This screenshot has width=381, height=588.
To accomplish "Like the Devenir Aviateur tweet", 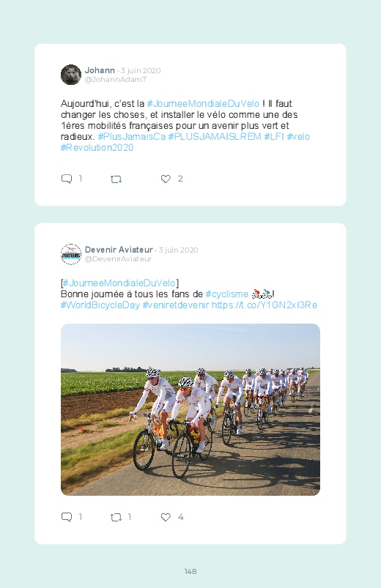I will tap(166, 517).
